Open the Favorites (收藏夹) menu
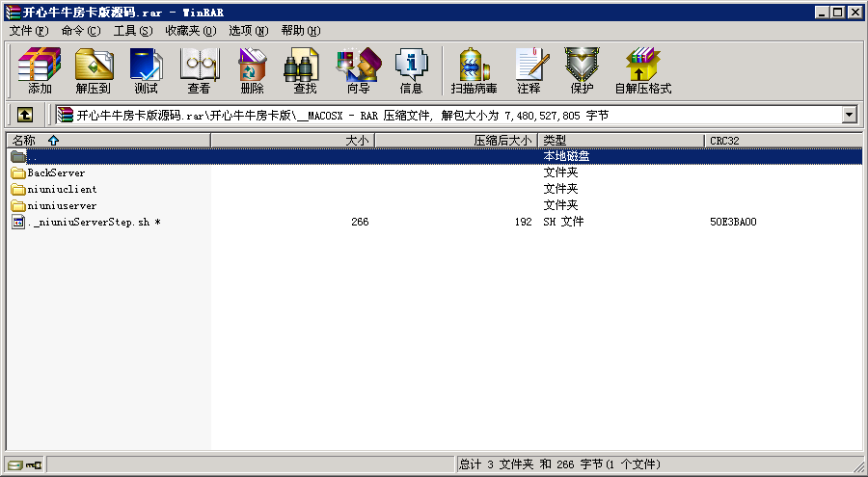868x477 pixels. (190, 31)
